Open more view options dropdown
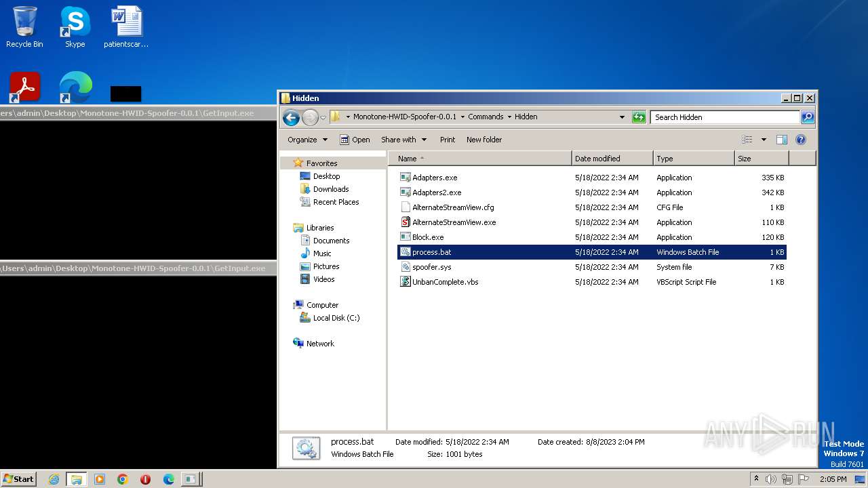The height and width of the screenshot is (488, 868). [764, 140]
